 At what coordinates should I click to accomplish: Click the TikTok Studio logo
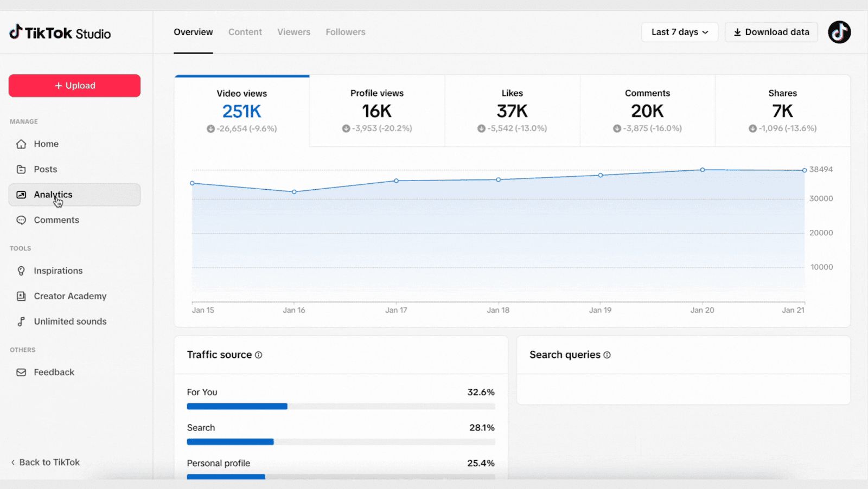60,33
